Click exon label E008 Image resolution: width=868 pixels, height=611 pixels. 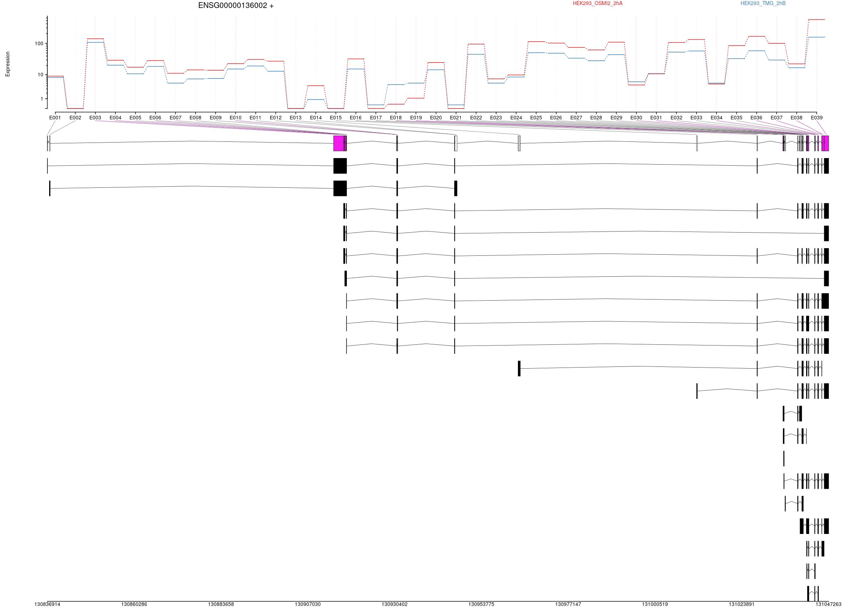195,118
